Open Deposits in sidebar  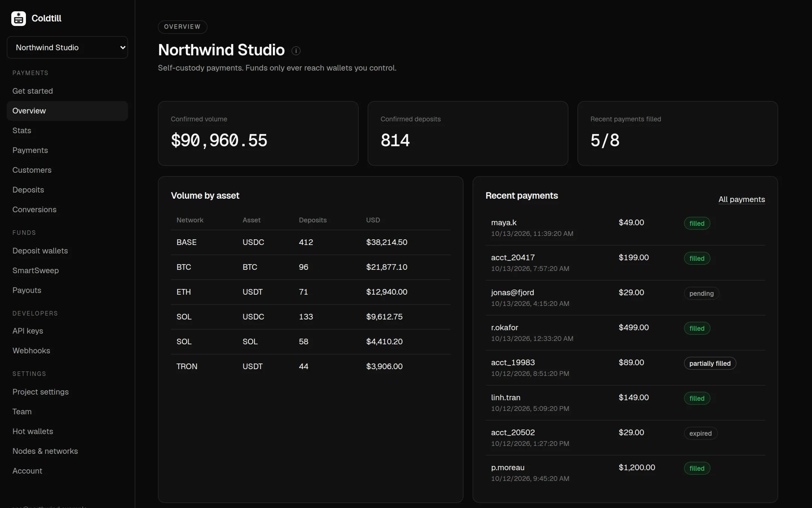[x=67, y=190]
